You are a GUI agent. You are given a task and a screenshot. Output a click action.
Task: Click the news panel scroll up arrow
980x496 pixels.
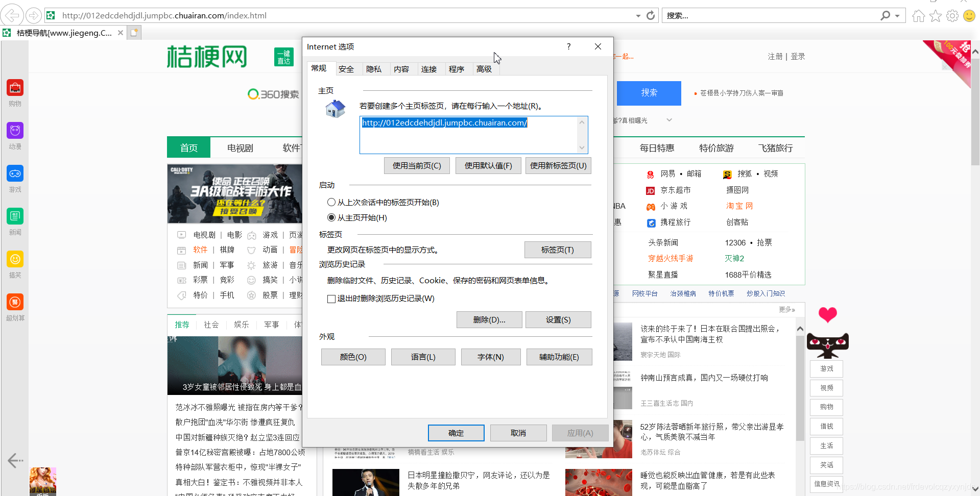800,329
